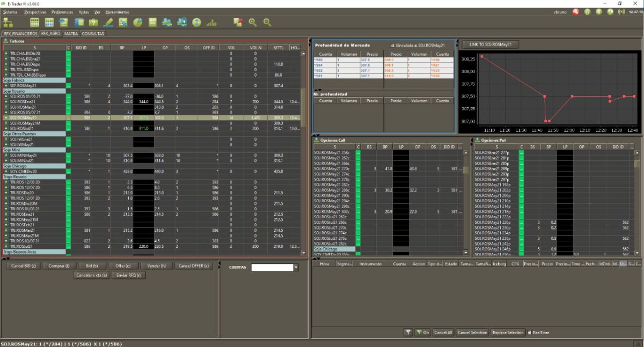Screen dimensions: 644x347
Task: Click the funnel filter icon button
Action: [408, 333]
